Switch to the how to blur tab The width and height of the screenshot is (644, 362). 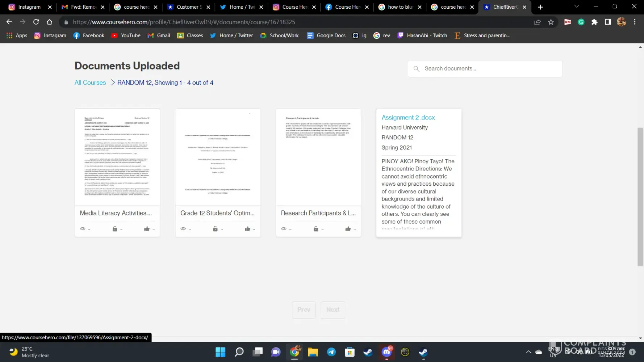tap(400, 7)
